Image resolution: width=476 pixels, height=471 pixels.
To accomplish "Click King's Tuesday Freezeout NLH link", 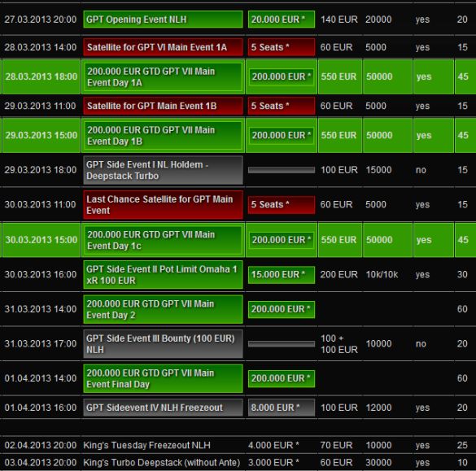I will tap(146, 445).
